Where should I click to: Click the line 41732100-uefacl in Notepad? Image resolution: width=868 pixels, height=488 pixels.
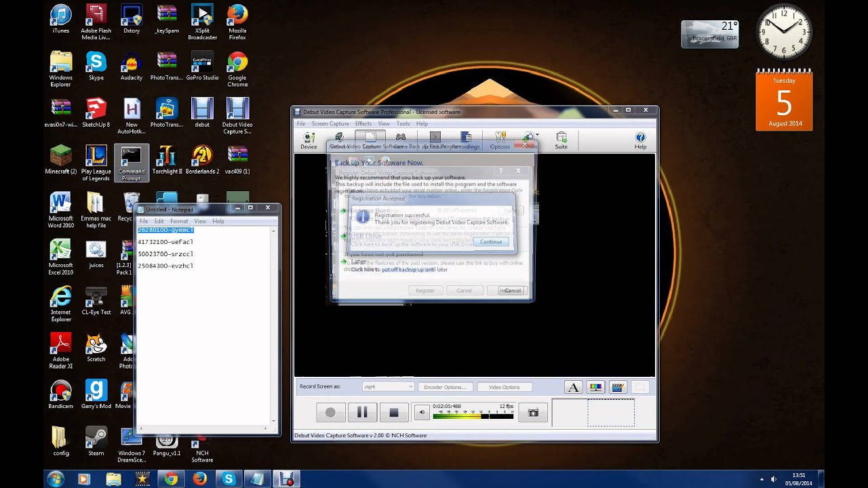pos(165,242)
